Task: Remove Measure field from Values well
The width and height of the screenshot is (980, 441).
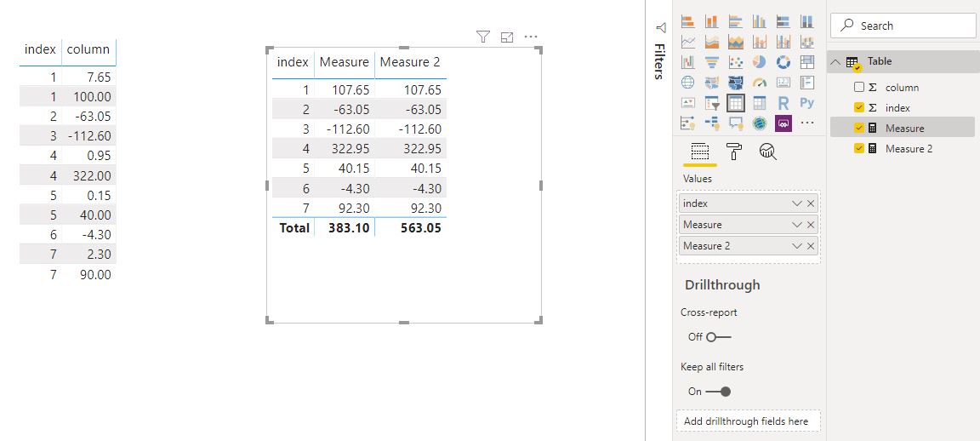Action: click(x=811, y=225)
